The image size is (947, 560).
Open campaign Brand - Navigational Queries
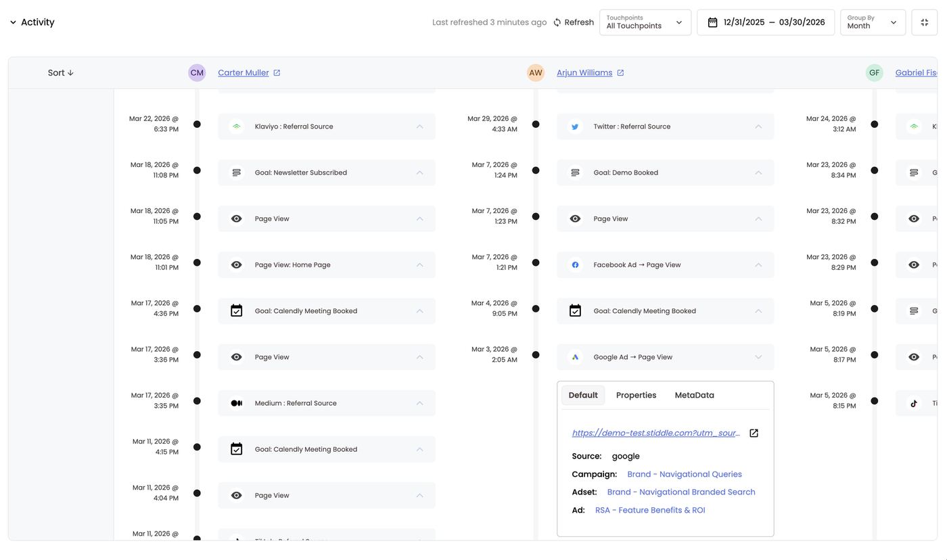pyautogui.click(x=685, y=474)
